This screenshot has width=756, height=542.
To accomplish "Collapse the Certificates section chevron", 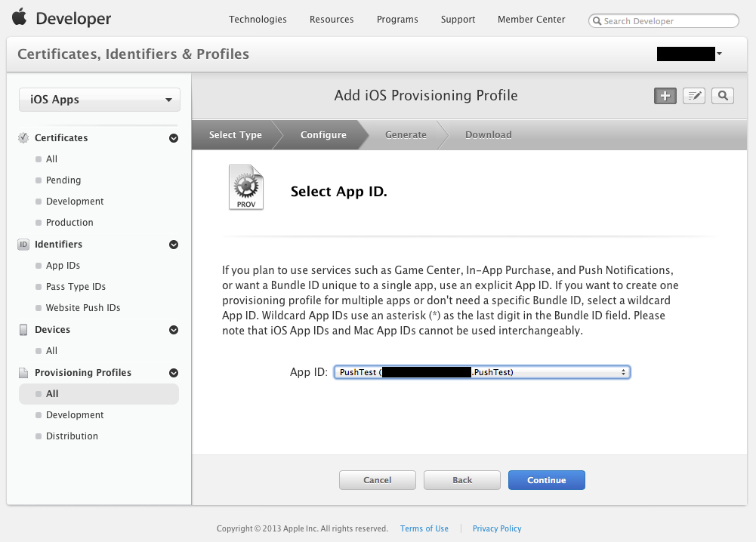I will (174, 138).
